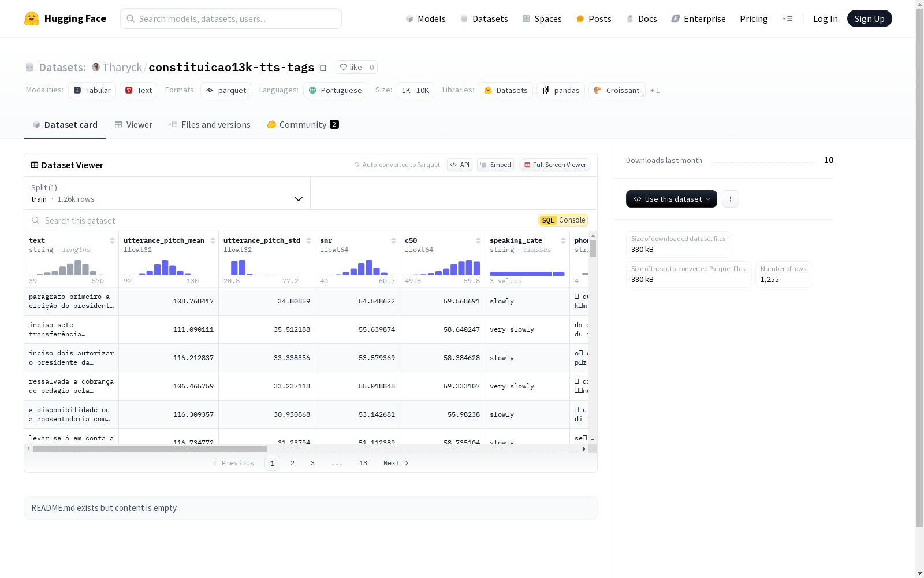The height and width of the screenshot is (578, 924).
Task: Jump to page 13 of the table
Action: coord(363,463)
